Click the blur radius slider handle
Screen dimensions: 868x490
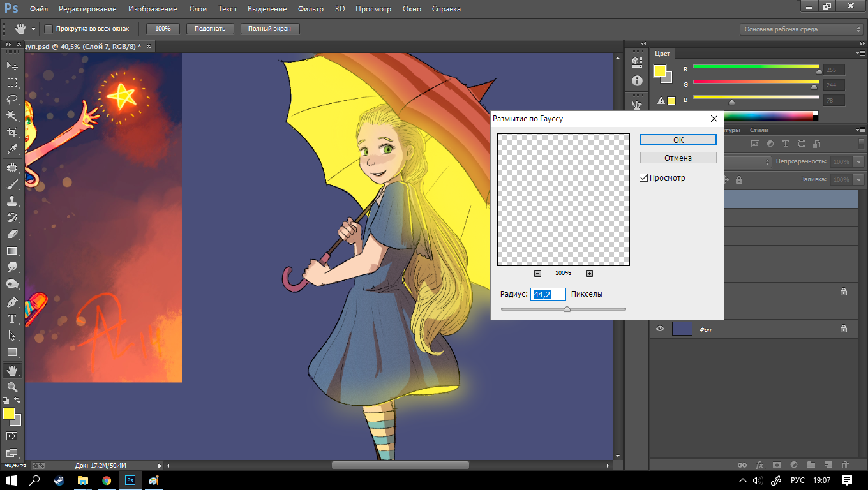(567, 309)
